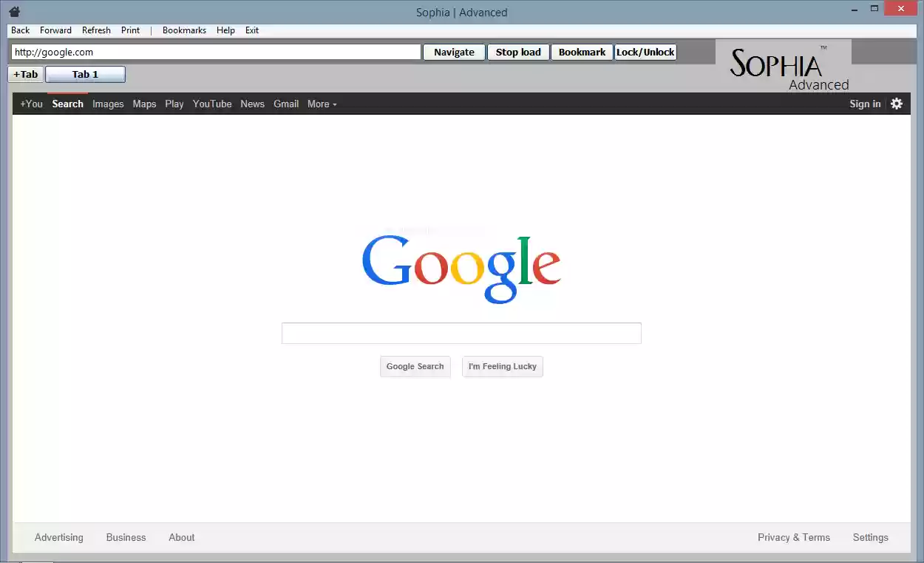Select Images in the Google navigation bar

108,104
